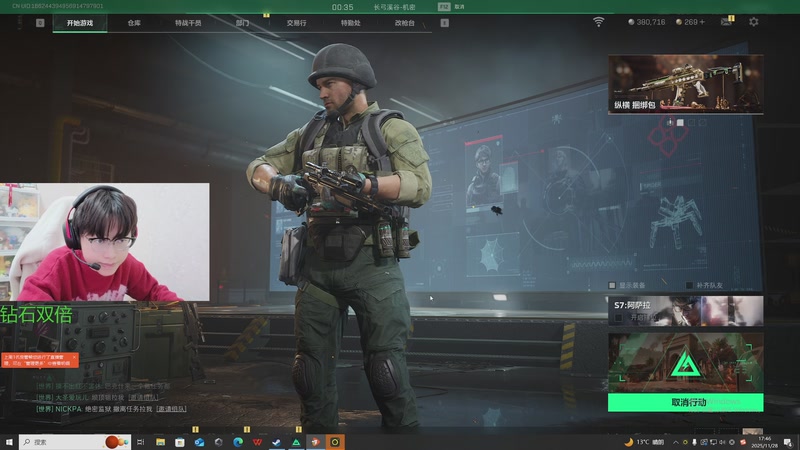The height and width of the screenshot is (450, 800).
Task: Go to the 特勤处 tab
Action: click(351, 23)
